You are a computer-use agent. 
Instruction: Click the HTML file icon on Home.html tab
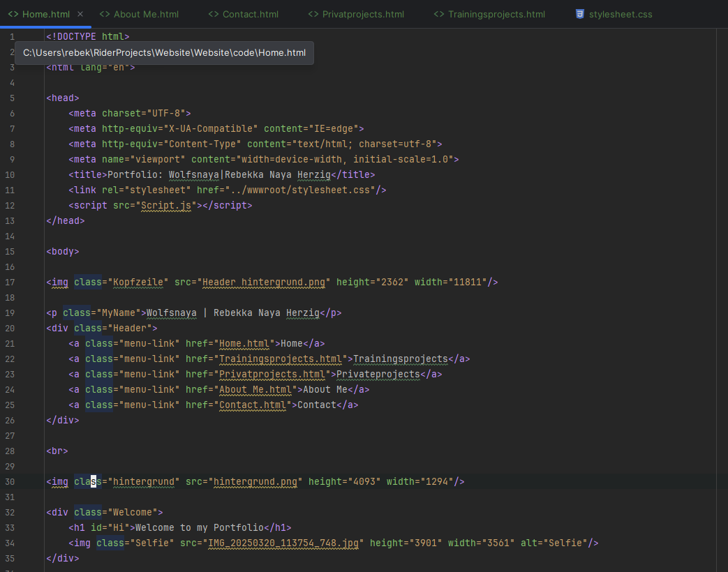(13, 15)
